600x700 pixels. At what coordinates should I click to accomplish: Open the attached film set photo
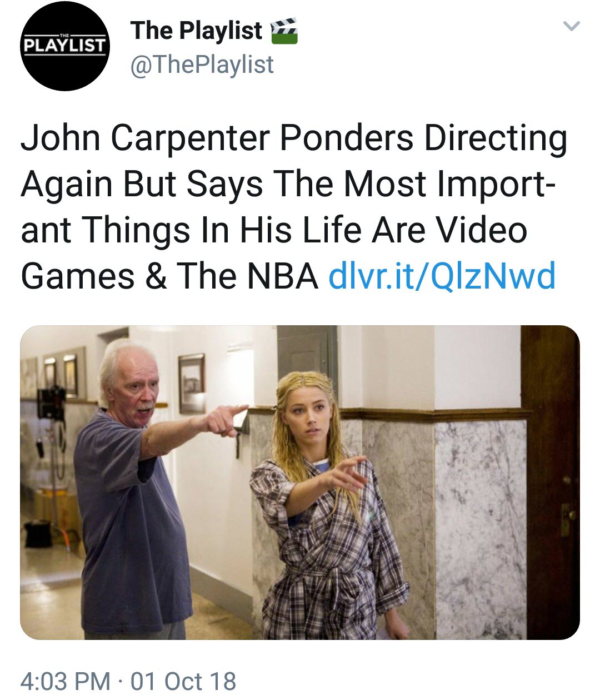click(300, 482)
